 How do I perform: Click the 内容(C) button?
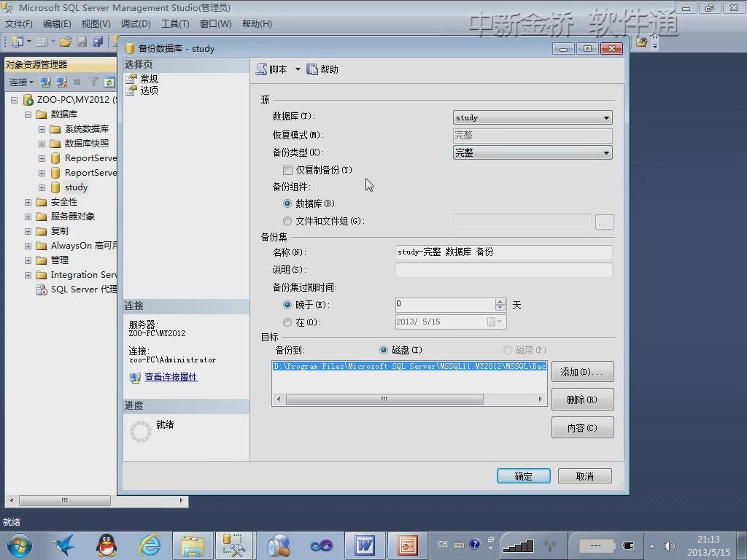point(582,427)
